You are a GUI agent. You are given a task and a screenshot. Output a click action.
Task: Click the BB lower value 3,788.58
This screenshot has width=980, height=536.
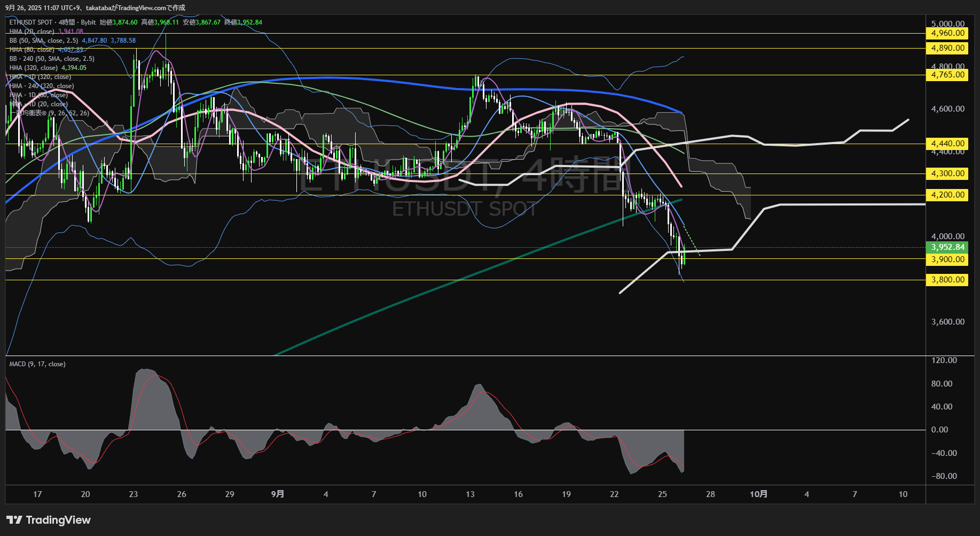(x=123, y=41)
